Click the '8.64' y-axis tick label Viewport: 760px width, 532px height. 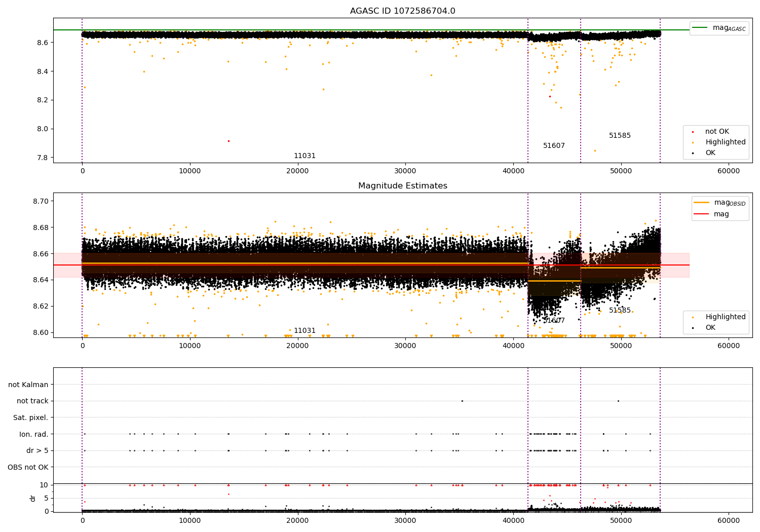pyautogui.click(x=41, y=280)
